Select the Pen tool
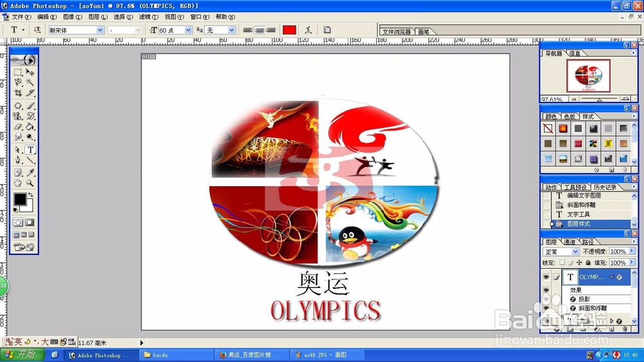644x362 pixels. [18, 160]
